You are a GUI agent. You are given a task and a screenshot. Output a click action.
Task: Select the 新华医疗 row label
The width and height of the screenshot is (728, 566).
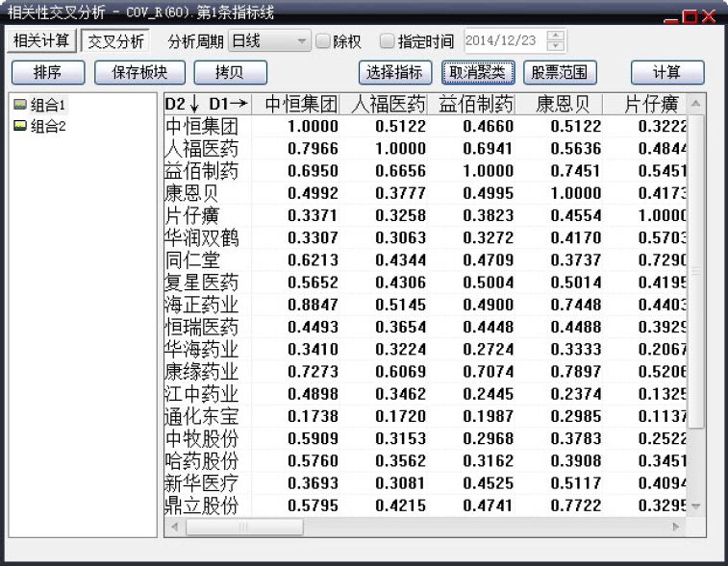202,483
